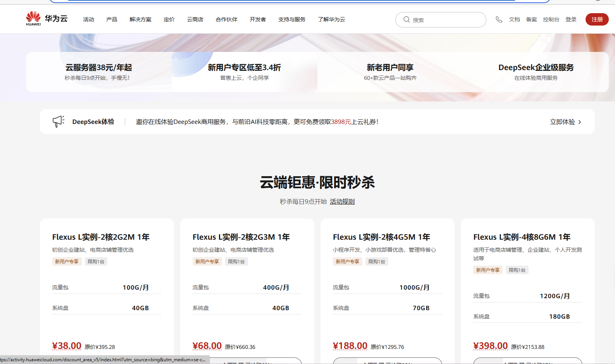Screen dimensions: 615x364
Task: Click the ¥398.00 price
Action: tap(490, 345)
